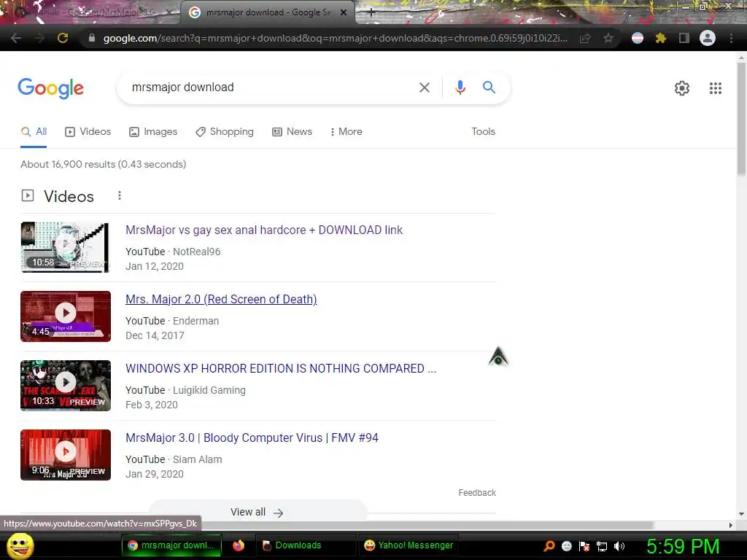Click the Feedback link under videos
747x560 pixels.
tap(477, 493)
